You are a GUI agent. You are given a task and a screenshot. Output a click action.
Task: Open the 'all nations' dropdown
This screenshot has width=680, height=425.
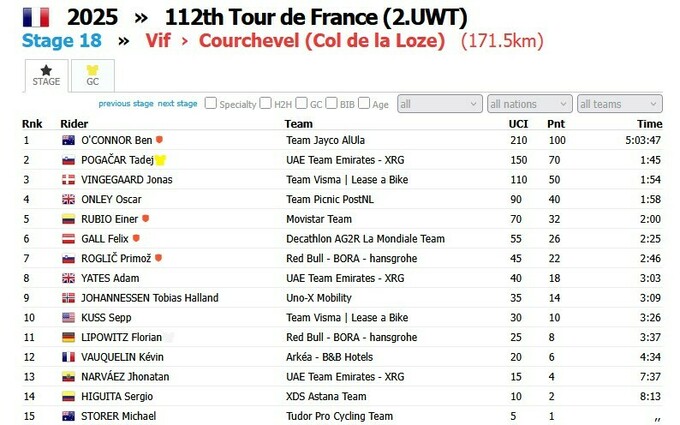pos(529,104)
